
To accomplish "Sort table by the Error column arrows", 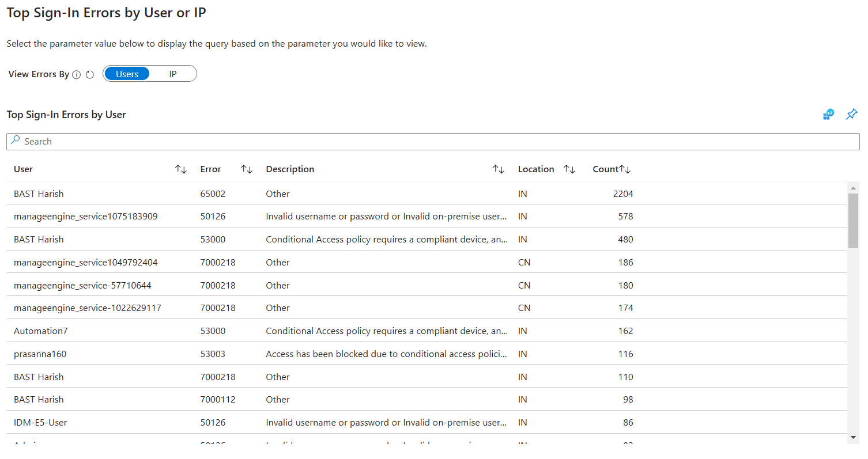I will click(247, 169).
